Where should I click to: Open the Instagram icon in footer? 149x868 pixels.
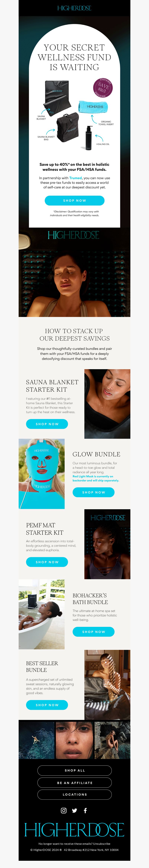[x=64, y=810]
